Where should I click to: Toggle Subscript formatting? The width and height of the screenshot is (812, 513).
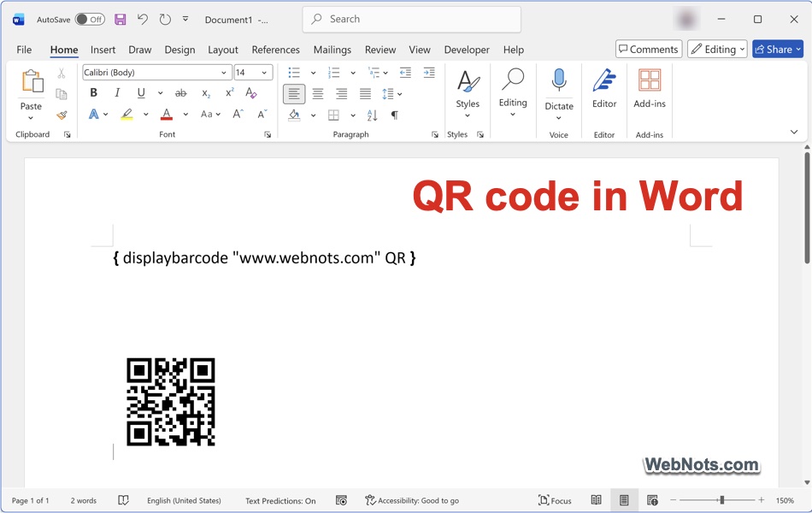206,93
